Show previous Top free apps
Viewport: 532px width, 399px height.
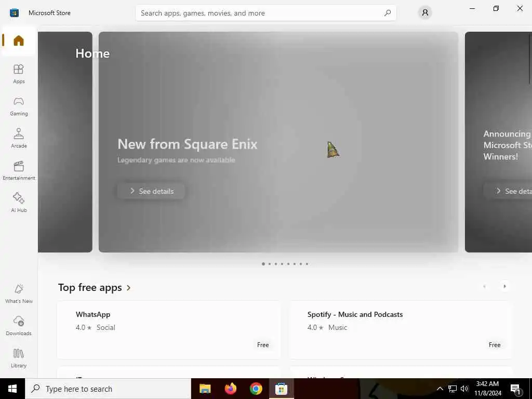coord(484,286)
